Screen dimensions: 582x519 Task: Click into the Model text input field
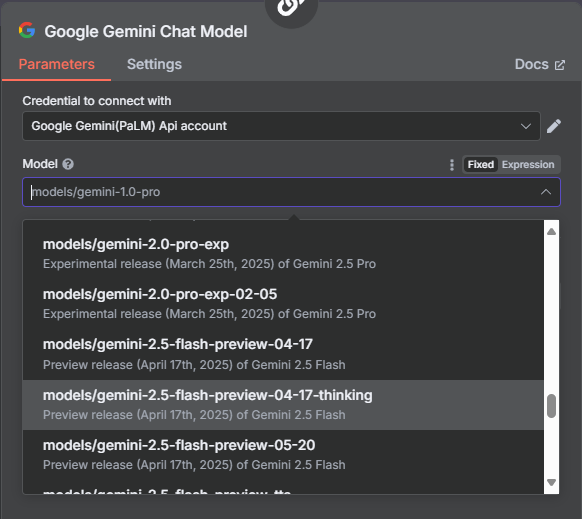click(282, 192)
